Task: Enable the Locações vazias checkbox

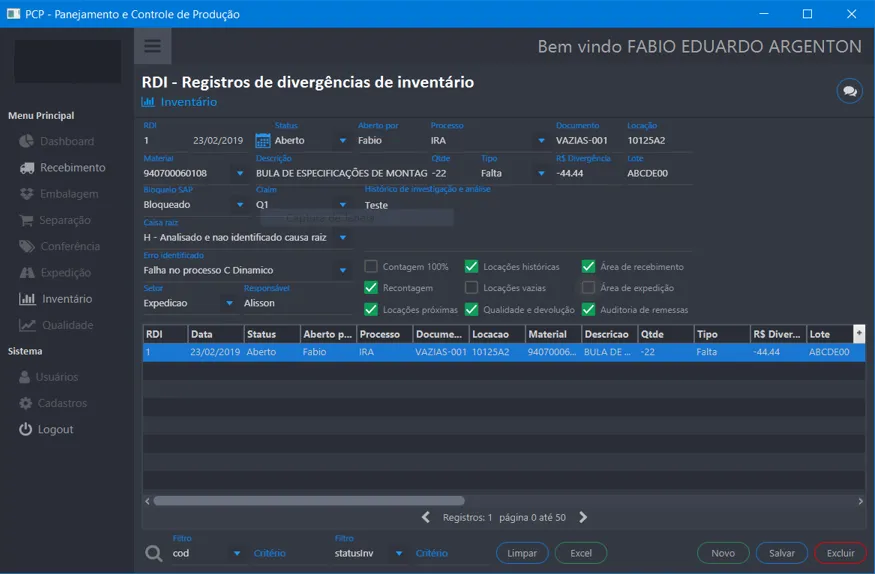Action: click(472, 288)
